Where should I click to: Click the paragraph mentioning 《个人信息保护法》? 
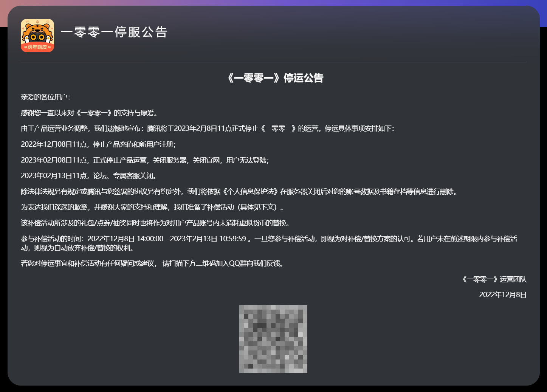coord(240,192)
